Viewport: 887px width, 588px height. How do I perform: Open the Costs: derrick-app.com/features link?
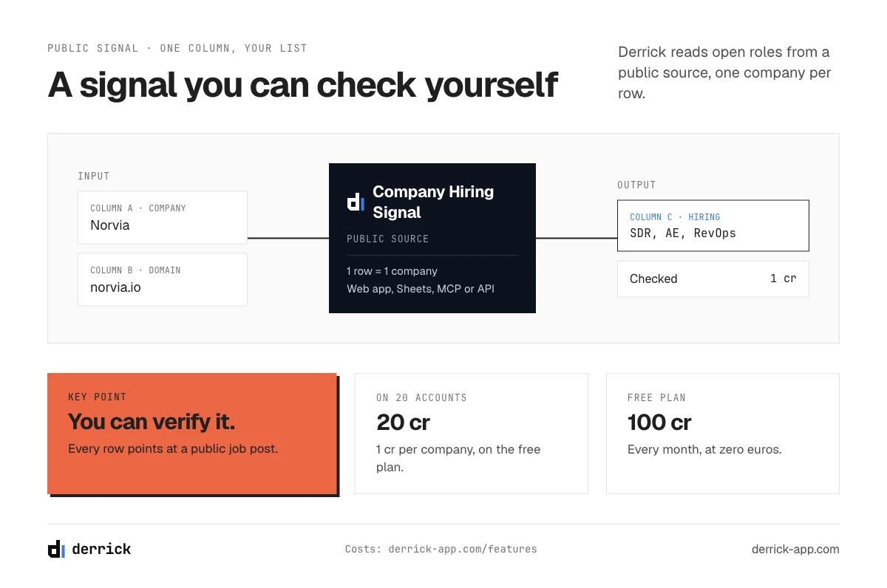point(441,549)
